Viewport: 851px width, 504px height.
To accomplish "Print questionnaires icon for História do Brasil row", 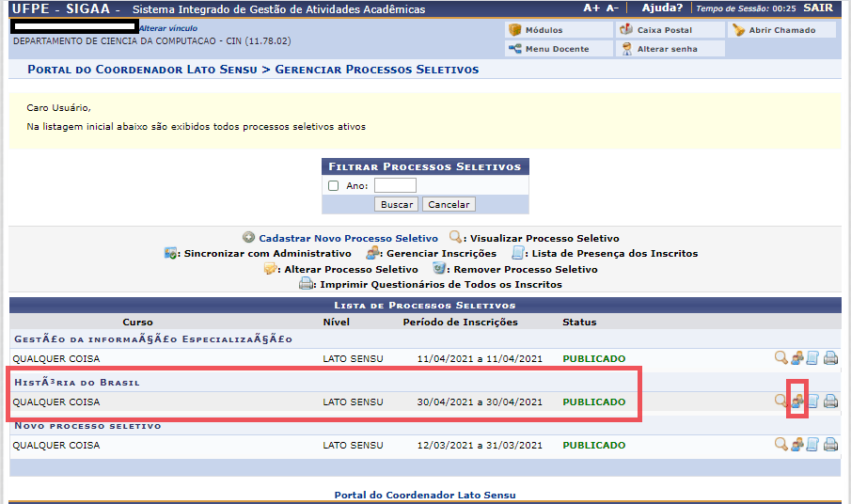I will (x=830, y=402).
